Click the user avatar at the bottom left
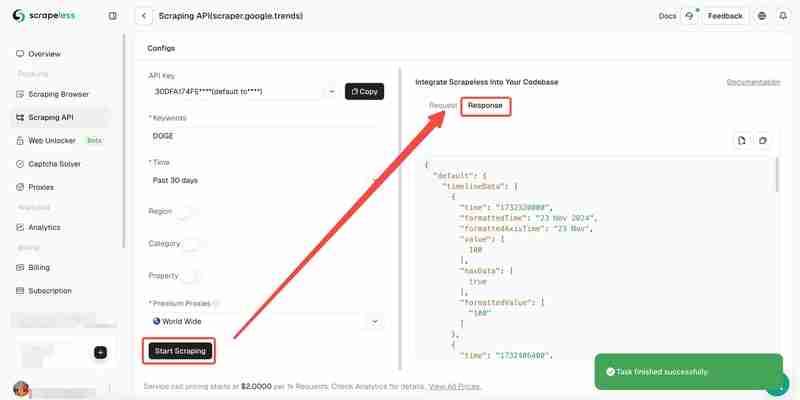Screen dimensions: 800x400 [x=21, y=389]
